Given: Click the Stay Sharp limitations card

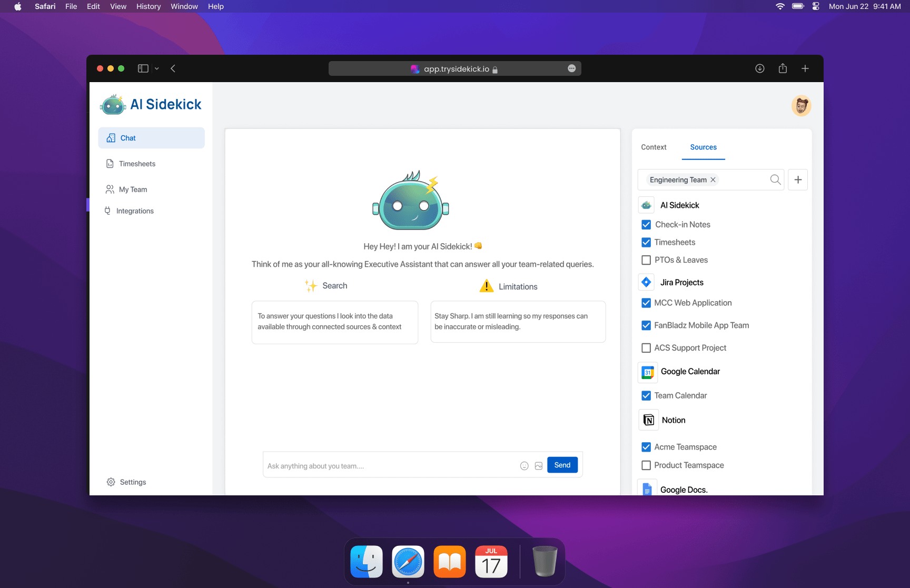Looking at the screenshot, I should tap(518, 322).
